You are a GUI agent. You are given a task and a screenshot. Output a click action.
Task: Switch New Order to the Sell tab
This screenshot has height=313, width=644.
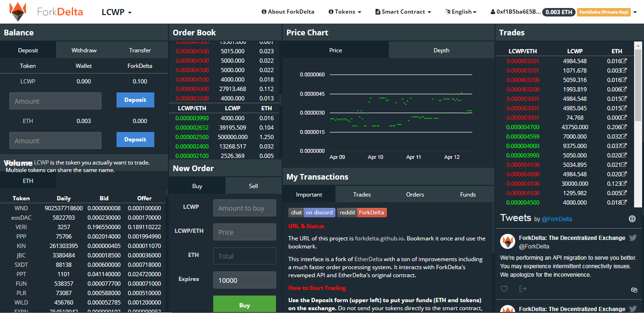253,186
